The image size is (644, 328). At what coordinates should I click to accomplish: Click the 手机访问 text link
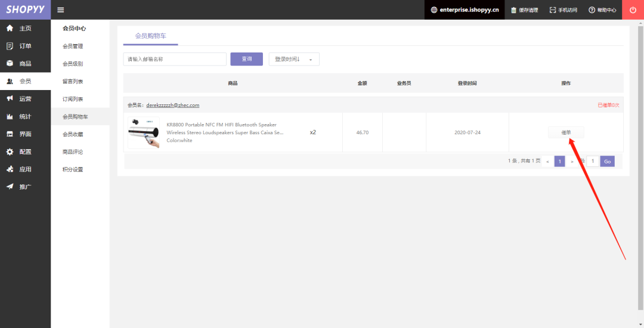pos(568,10)
